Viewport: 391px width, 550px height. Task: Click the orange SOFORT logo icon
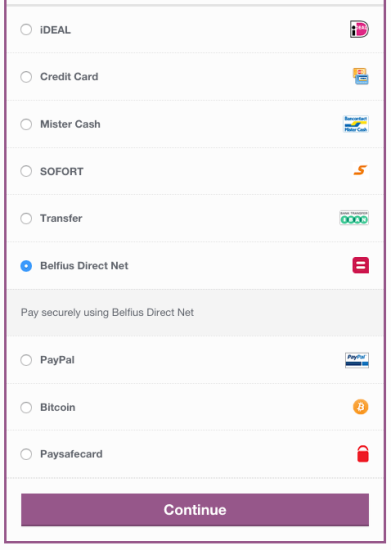coord(360,170)
